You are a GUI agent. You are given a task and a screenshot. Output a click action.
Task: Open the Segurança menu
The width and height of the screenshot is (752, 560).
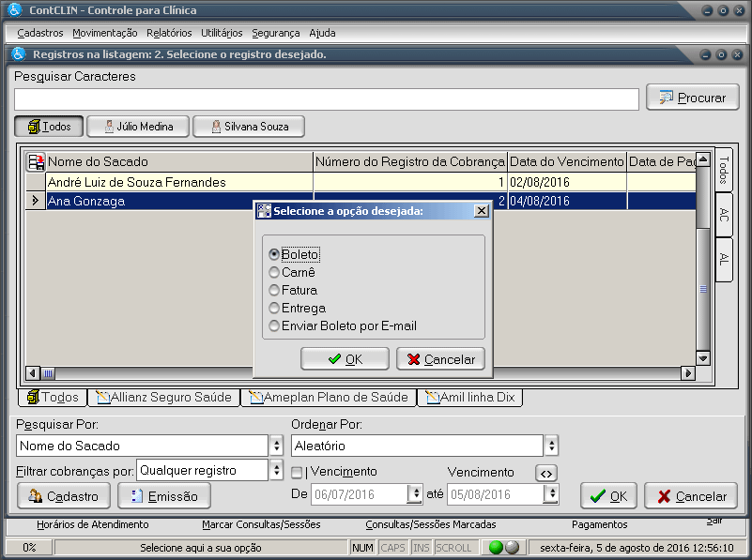pos(276,33)
